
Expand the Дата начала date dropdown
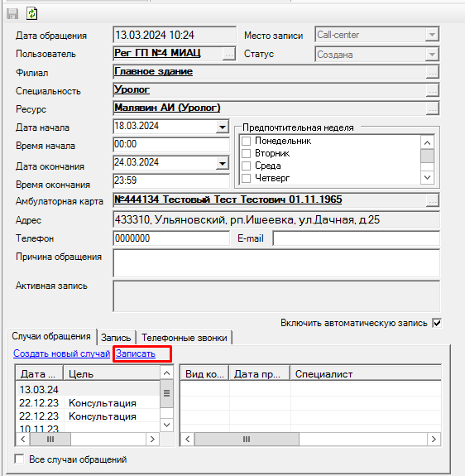pyautogui.click(x=223, y=127)
